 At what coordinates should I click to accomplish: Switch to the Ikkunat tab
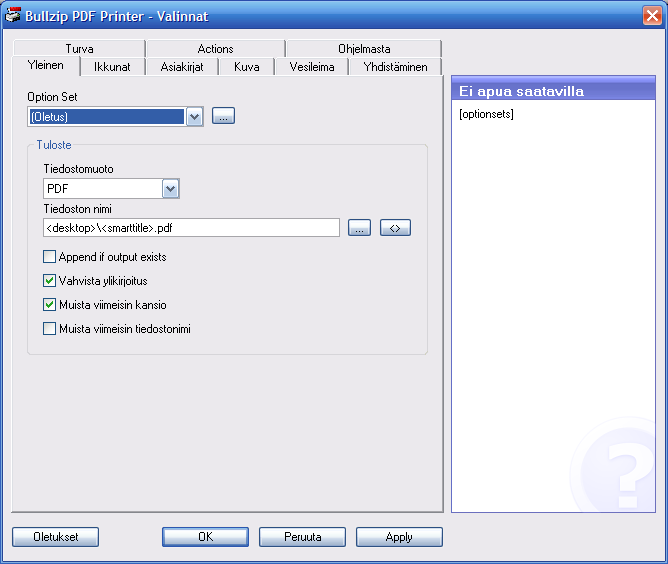click(x=112, y=67)
